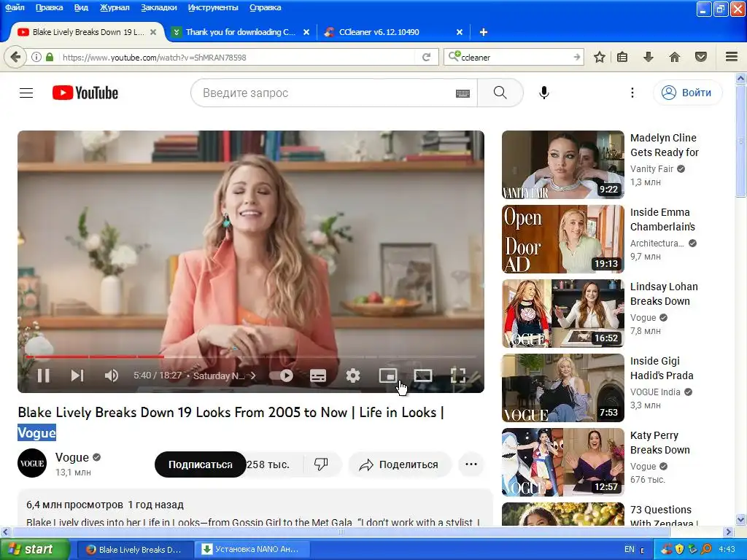
Task: Open the Правка menu
Action: tap(49, 7)
